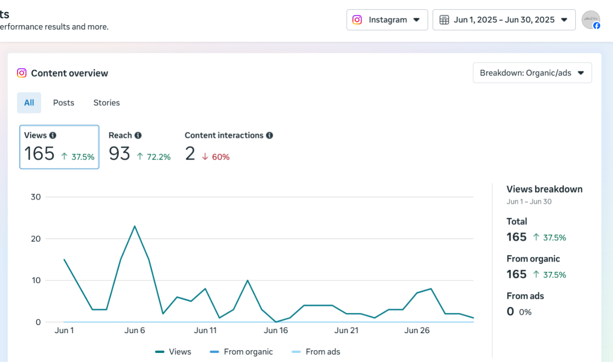Switch to the Stories tab
This screenshot has height=364, width=613.
tap(106, 103)
